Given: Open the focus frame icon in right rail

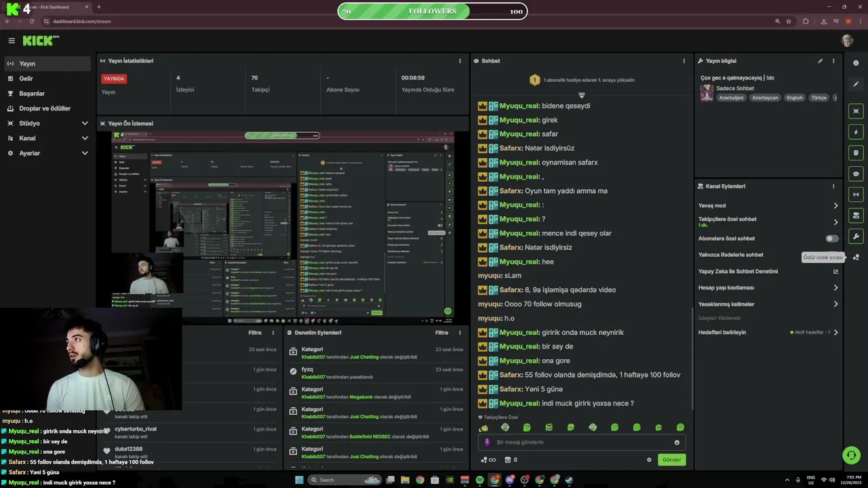Looking at the screenshot, I should 856,111.
